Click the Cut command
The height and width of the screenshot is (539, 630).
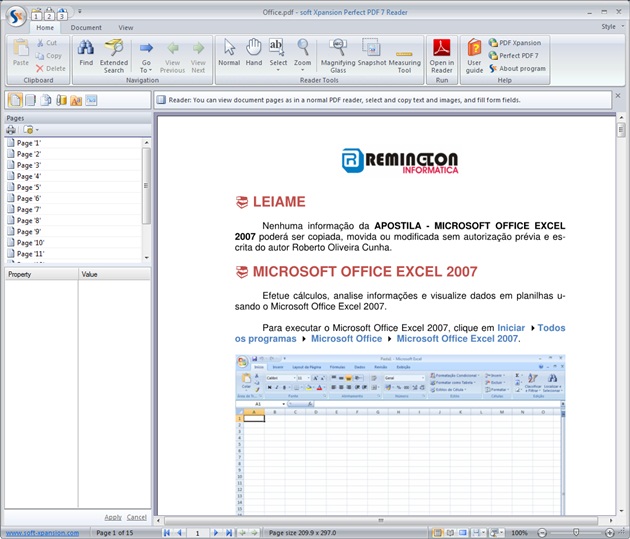click(x=47, y=43)
